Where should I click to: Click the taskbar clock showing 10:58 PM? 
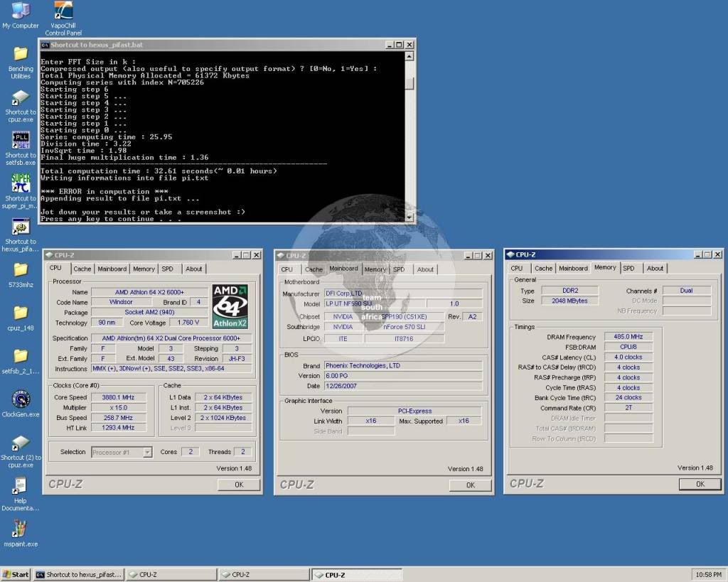click(709, 575)
